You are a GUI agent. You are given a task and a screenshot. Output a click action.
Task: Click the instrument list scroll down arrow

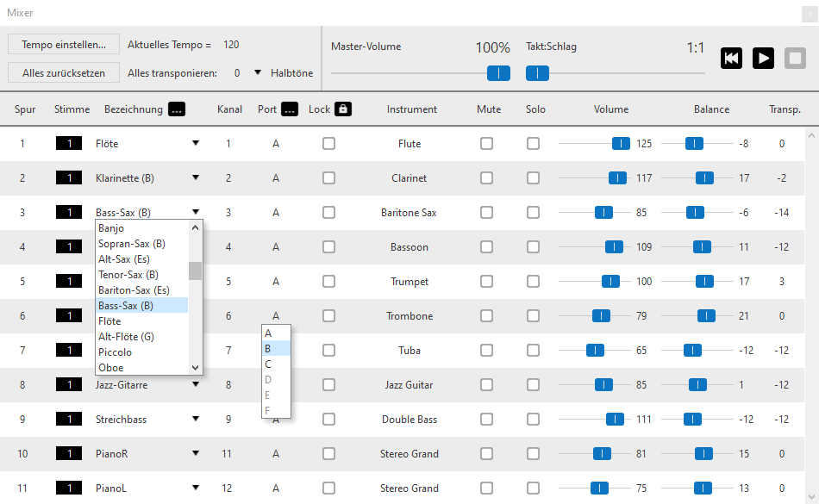[195, 367]
